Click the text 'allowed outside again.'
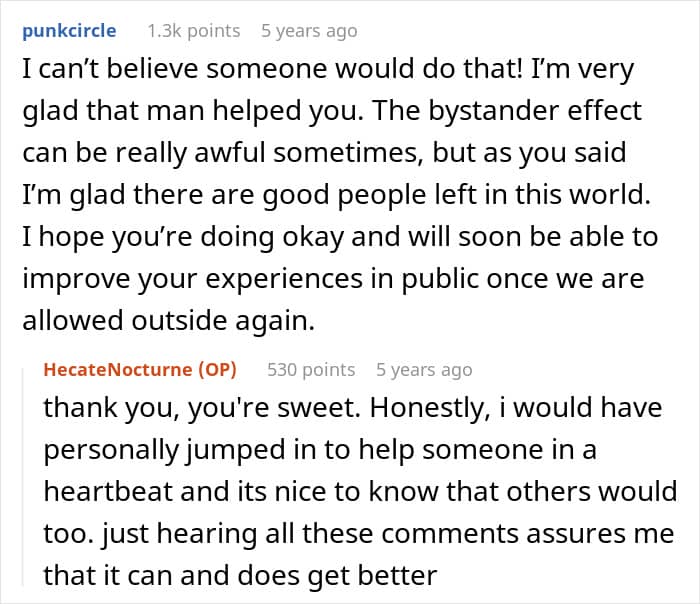 pyautogui.click(x=161, y=323)
